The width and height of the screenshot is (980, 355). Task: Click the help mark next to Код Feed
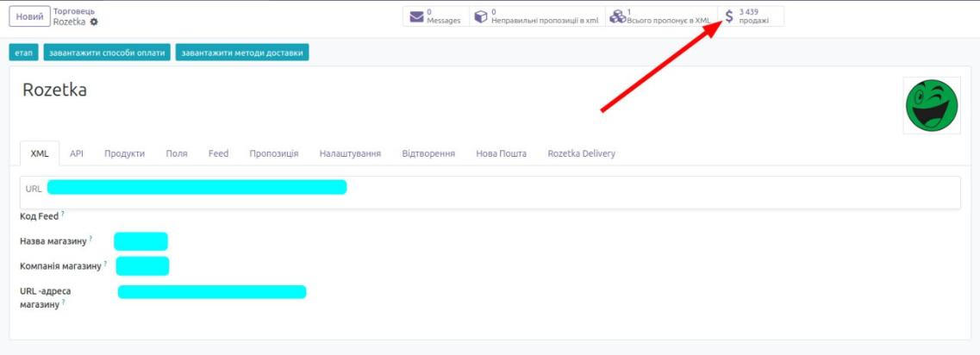tap(63, 214)
